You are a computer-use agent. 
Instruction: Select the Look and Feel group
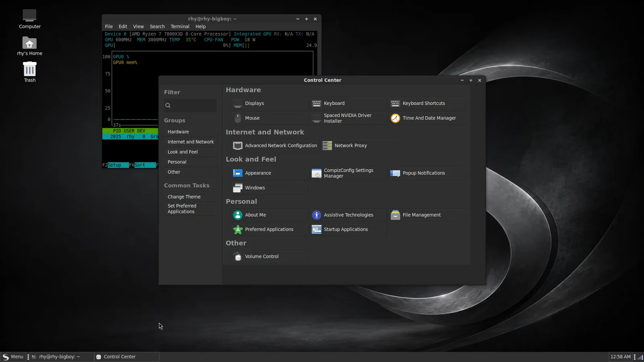190,152
